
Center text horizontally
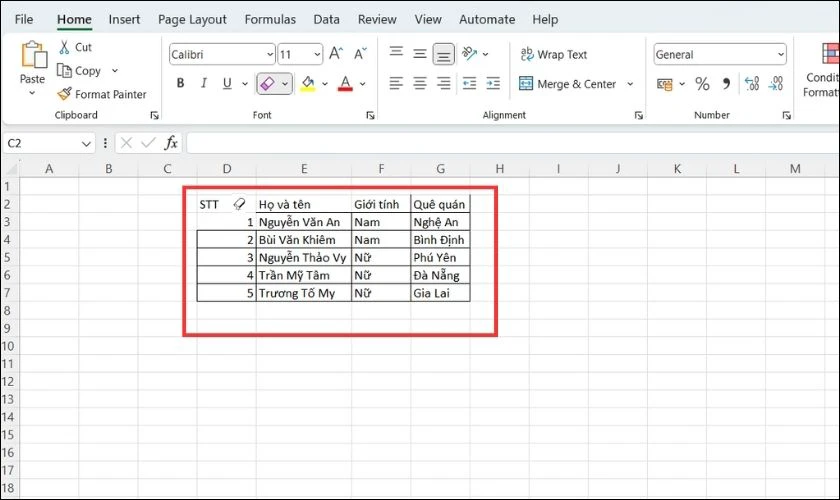[420, 84]
